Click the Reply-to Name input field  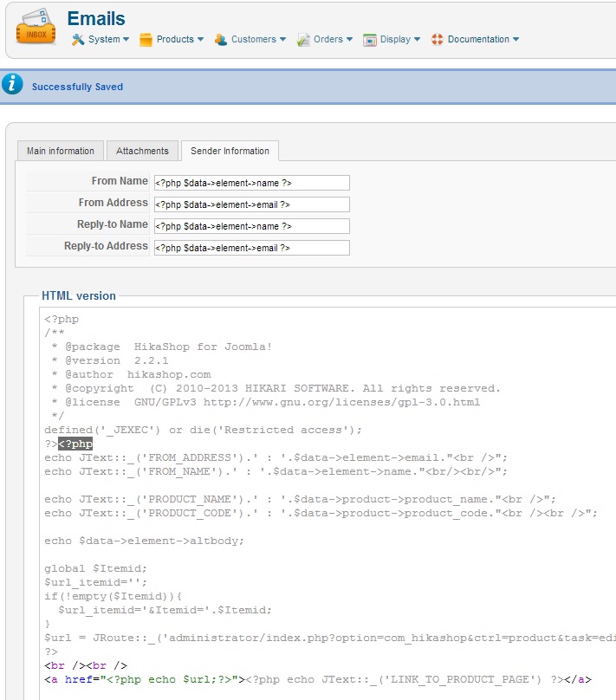click(251, 226)
